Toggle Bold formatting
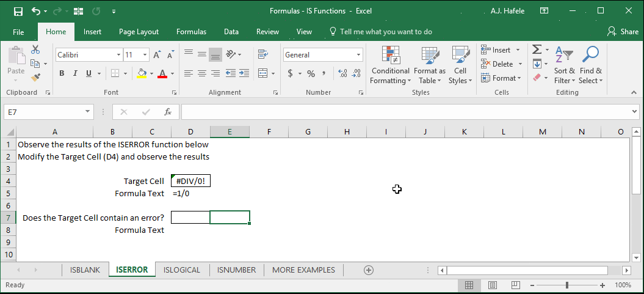Viewport: 644px width, 294px height. pos(62,73)
